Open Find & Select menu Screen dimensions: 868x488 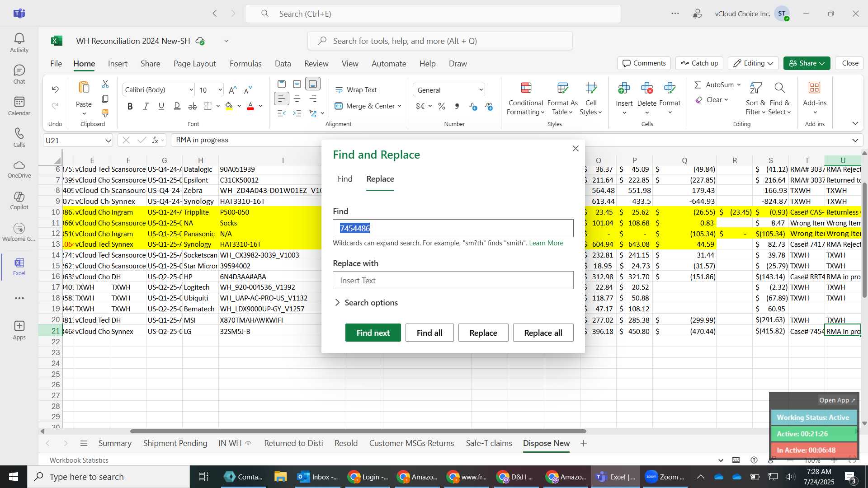coord(779,99)
